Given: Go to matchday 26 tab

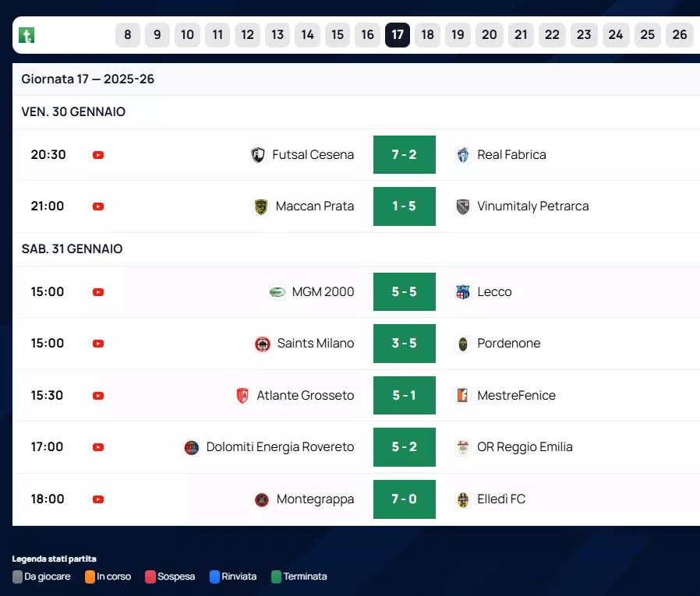Looking at the screenshot, I should tap(679, 35).
